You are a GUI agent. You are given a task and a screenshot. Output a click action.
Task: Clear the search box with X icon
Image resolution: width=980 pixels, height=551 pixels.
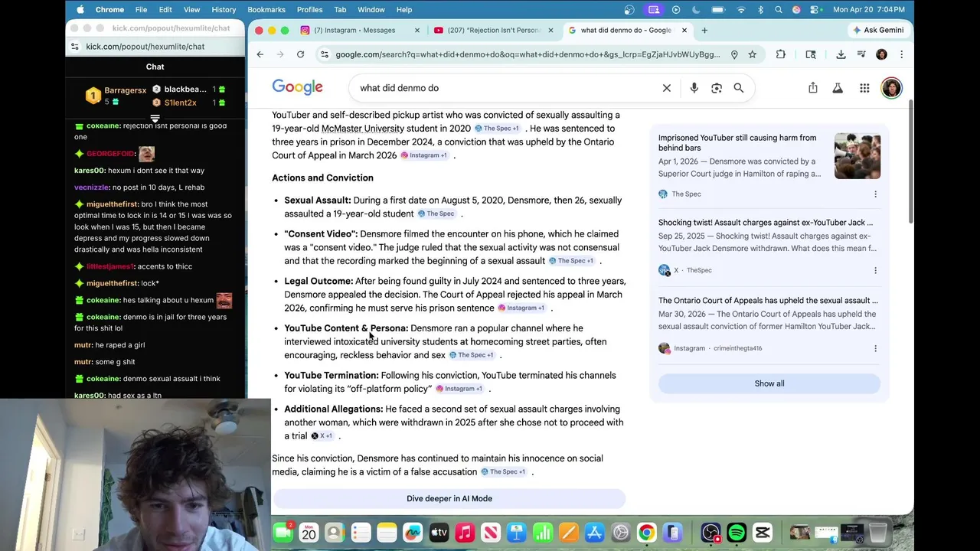pos(667,88)
